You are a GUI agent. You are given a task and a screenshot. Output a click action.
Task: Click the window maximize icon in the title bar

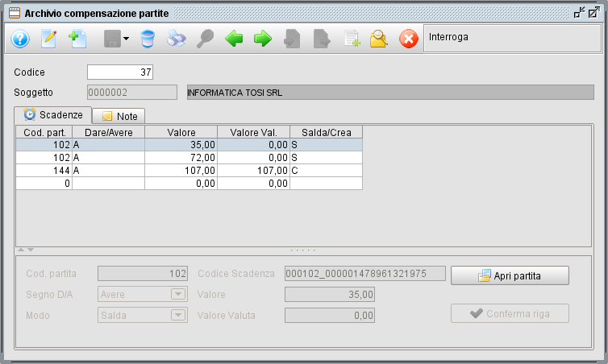tap(593, 13)
